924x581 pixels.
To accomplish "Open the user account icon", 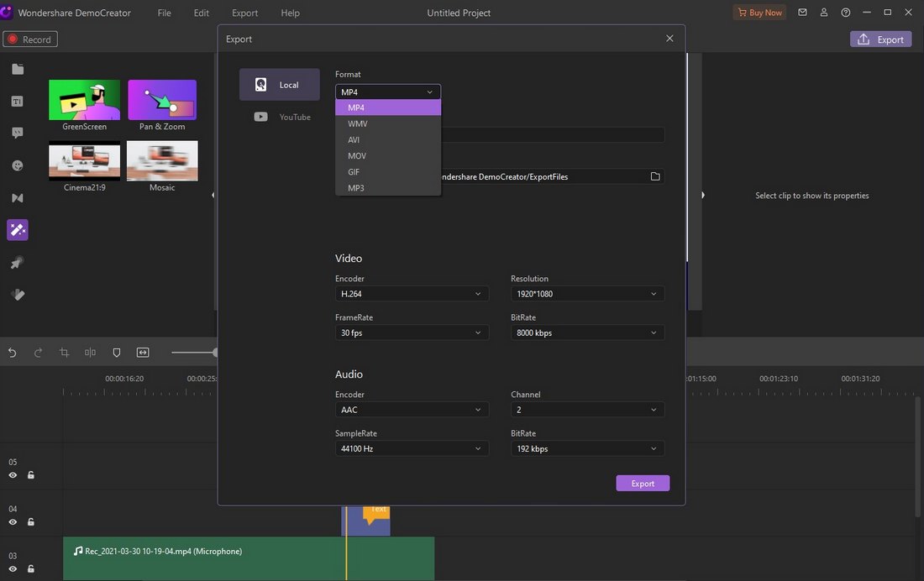I will 824,13.
